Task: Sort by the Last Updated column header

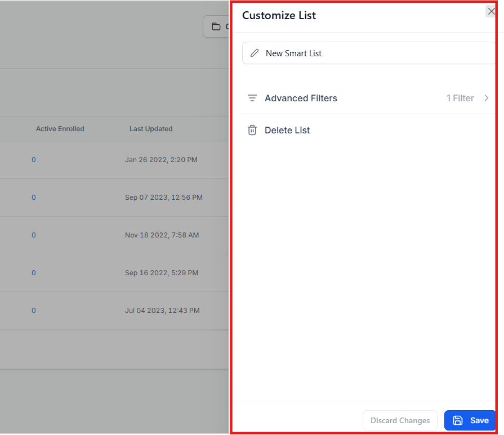Action: tap(151, 129)
